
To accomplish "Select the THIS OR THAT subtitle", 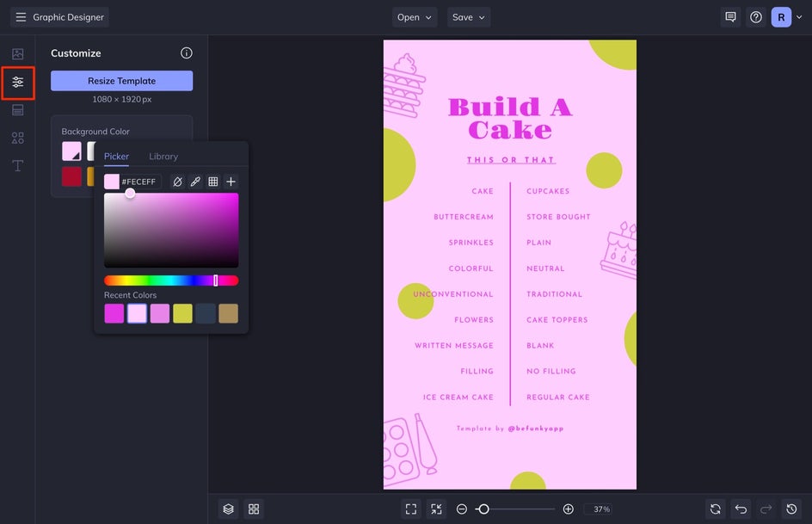I will pos(511,160).
